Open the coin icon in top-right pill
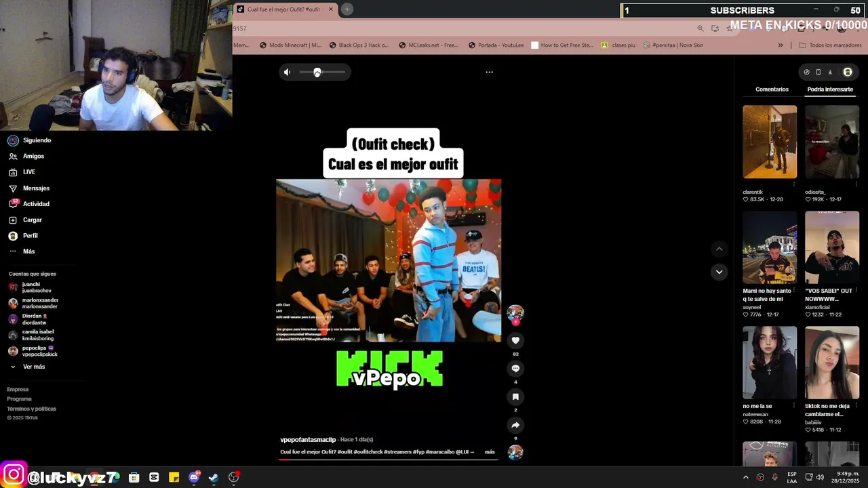The image size is (868, 488). coord(806,72)
